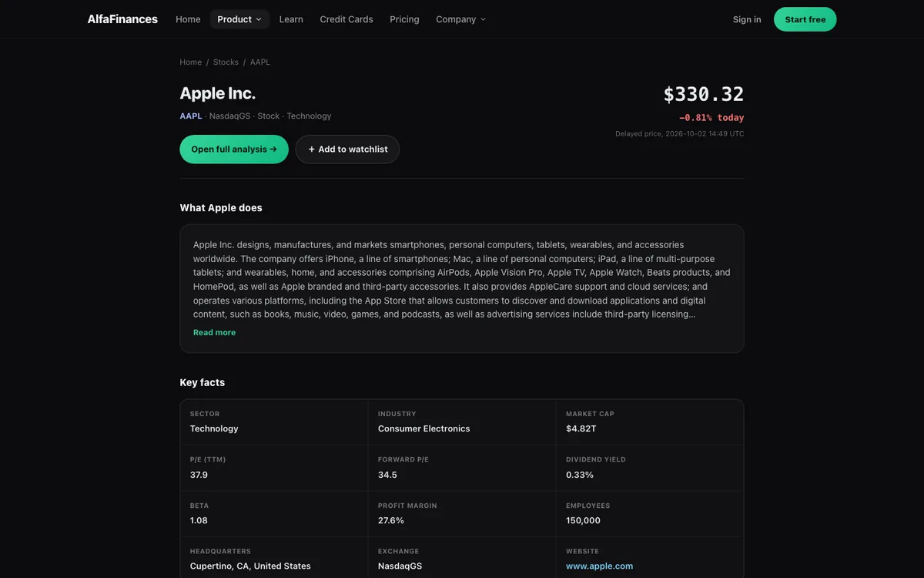Click the AAPL ticker link under title
Viewport: 924px width, 578px height.
coord(191,116)
